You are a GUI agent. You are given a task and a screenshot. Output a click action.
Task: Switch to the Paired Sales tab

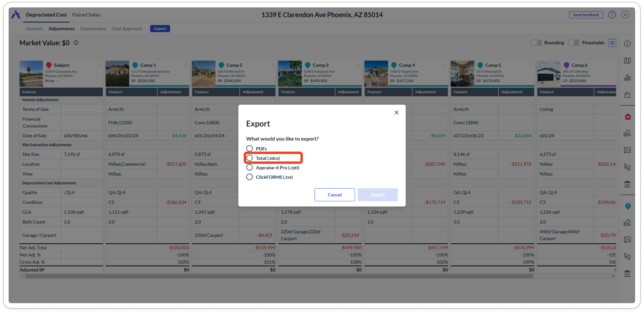coord(86,15)
